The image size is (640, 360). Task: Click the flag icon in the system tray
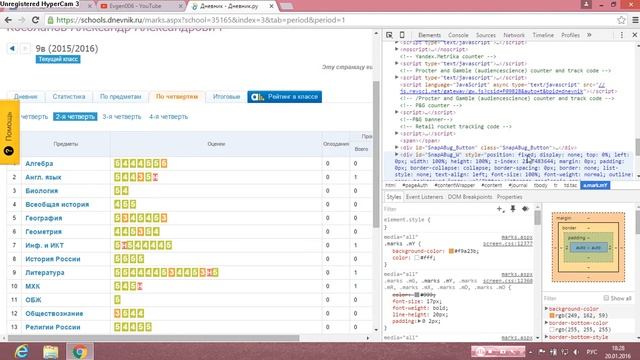coord(542,352)
